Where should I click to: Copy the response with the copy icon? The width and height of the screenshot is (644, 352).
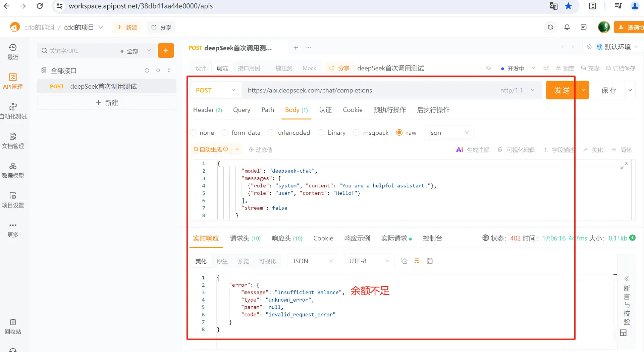pos(404,261)
